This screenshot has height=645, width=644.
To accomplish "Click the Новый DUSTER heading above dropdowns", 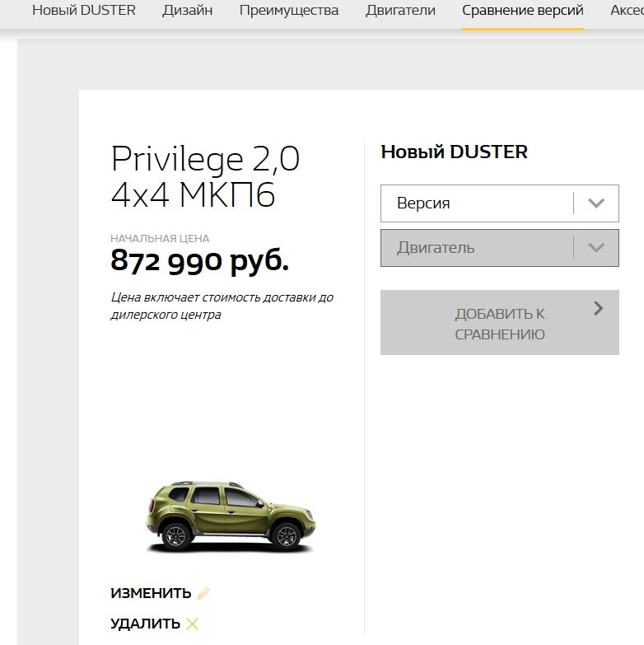I will [x=454, y=152].
